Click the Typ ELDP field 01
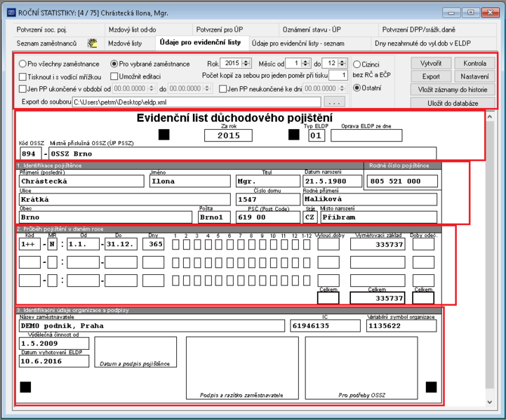506x420 pixels. tap(317, 135)
